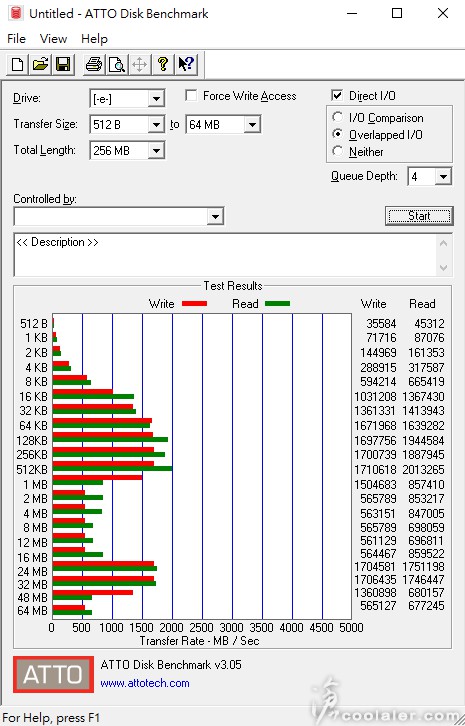Viewport: 465px width, 726px height.
Task: Save benchmark results with floppy icon
Action: 63,64
